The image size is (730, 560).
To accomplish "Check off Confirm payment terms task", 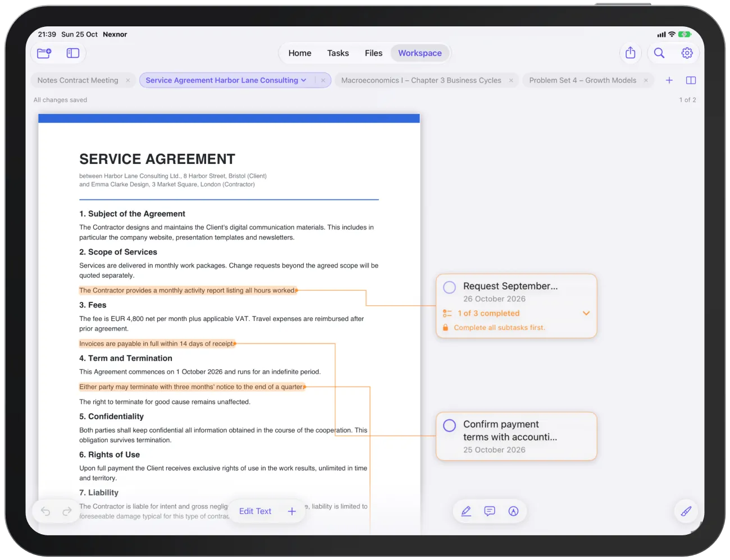I will [450, 425].
